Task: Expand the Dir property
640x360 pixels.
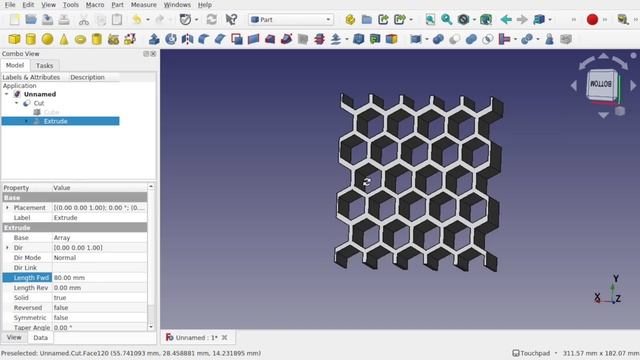Action: 7,248
